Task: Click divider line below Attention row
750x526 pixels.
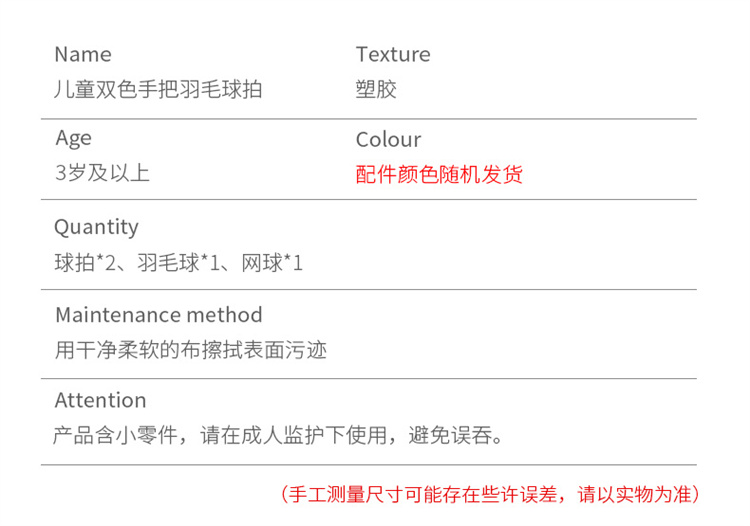Action: click(369, 464)
